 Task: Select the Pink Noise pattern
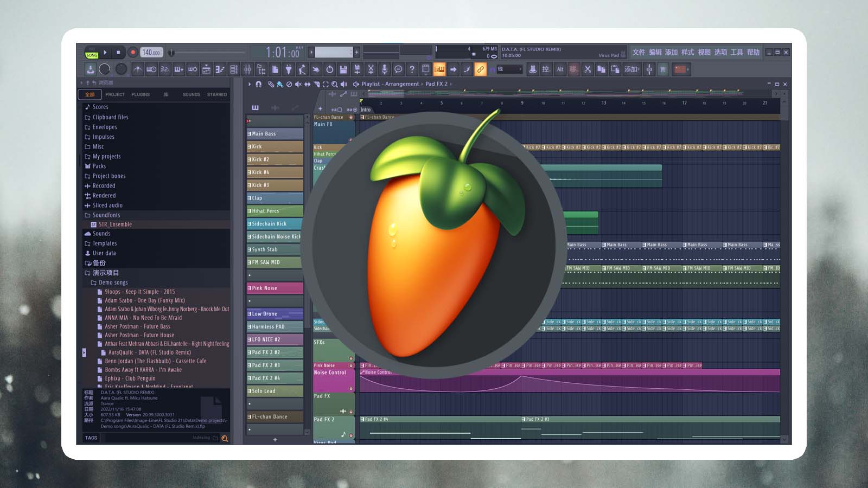[275, 288]
